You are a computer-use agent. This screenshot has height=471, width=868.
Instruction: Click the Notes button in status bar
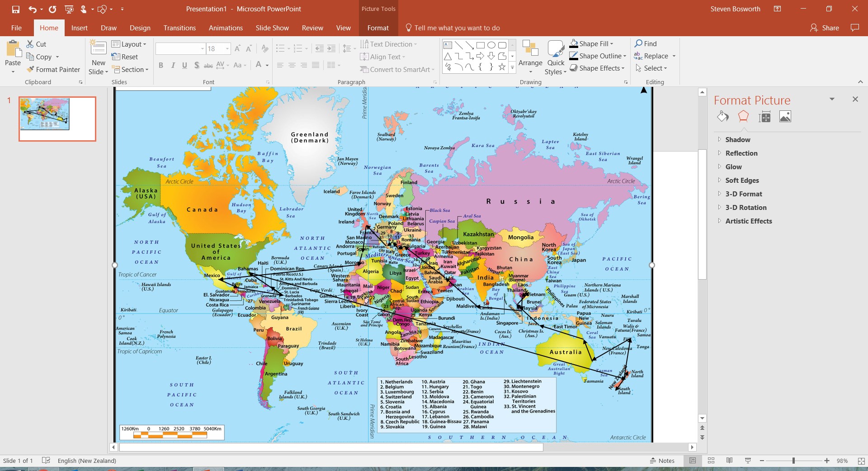coord(662,461)
